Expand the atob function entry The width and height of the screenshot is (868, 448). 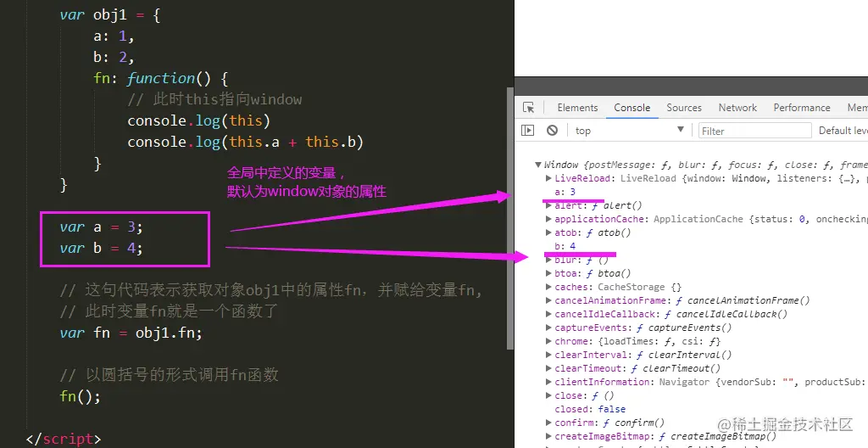coord(548,232)
